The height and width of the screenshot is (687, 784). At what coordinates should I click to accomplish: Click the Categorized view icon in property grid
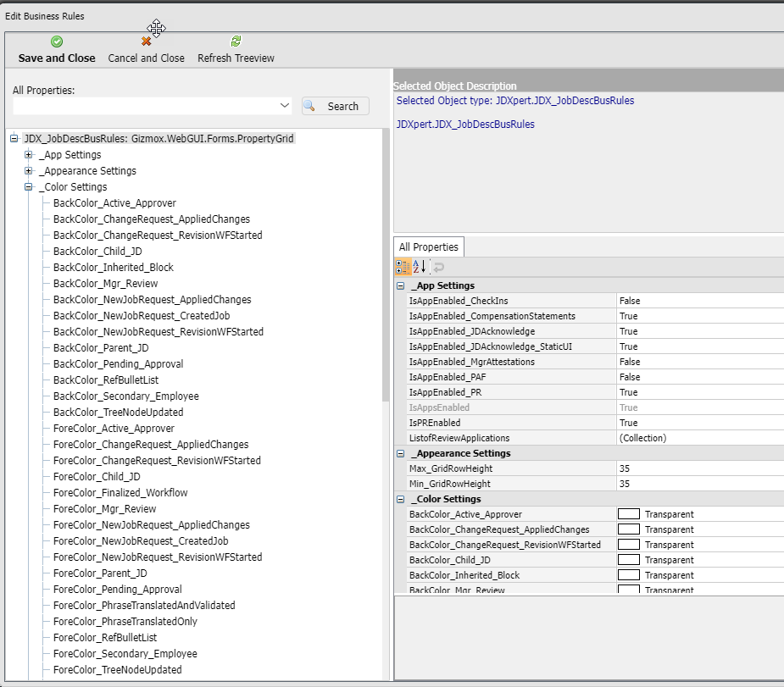pos(403,267)
